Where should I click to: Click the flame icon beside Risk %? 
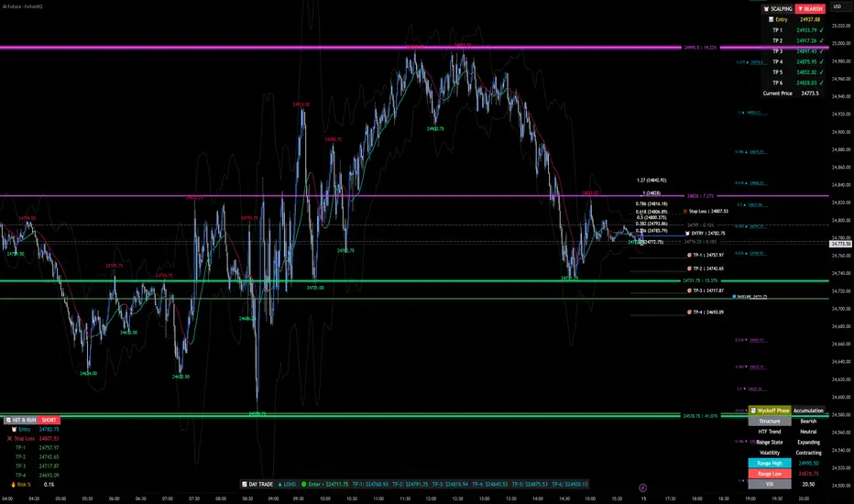(x=13, y=485)
